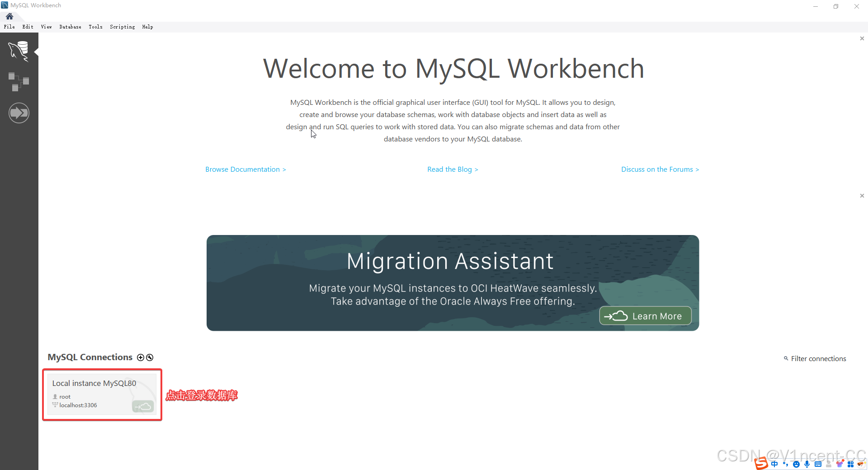Open the Models view sidebar icon
The image size is (868, 470).
coord(19,82)
